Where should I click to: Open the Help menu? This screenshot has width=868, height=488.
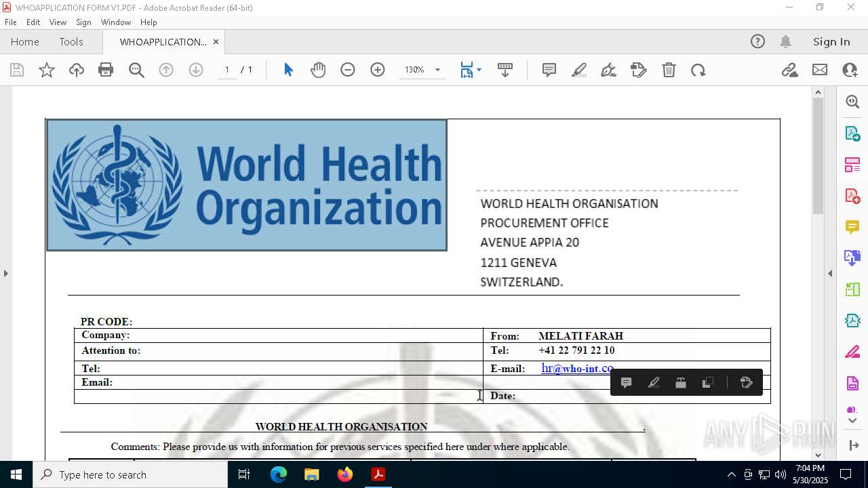click(149, 22)
